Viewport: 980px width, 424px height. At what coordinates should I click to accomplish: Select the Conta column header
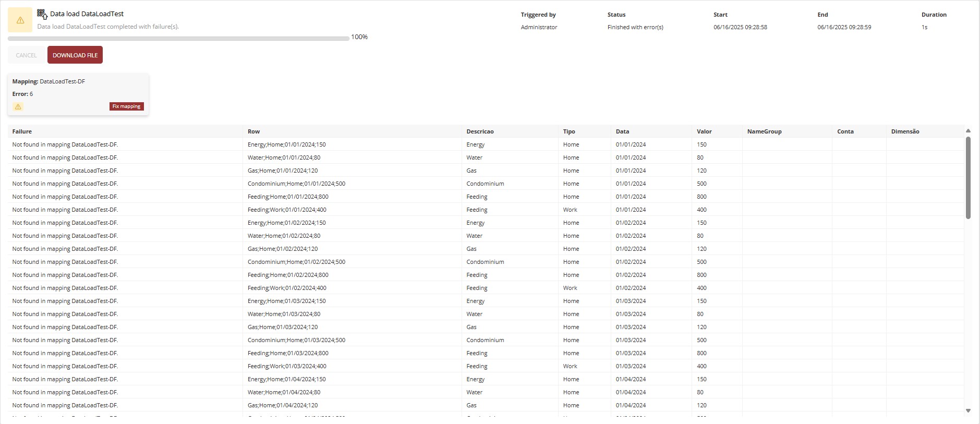click(860, 131)
